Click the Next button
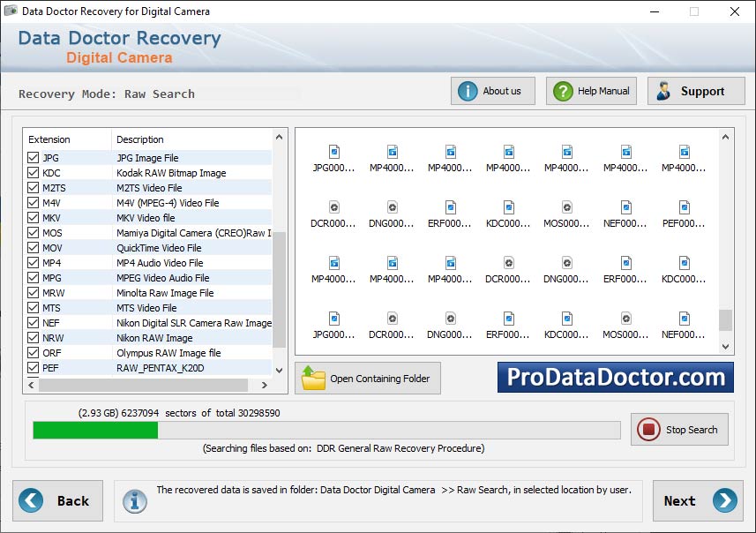Screen dimensions: 756x533 tap(697, 500)
